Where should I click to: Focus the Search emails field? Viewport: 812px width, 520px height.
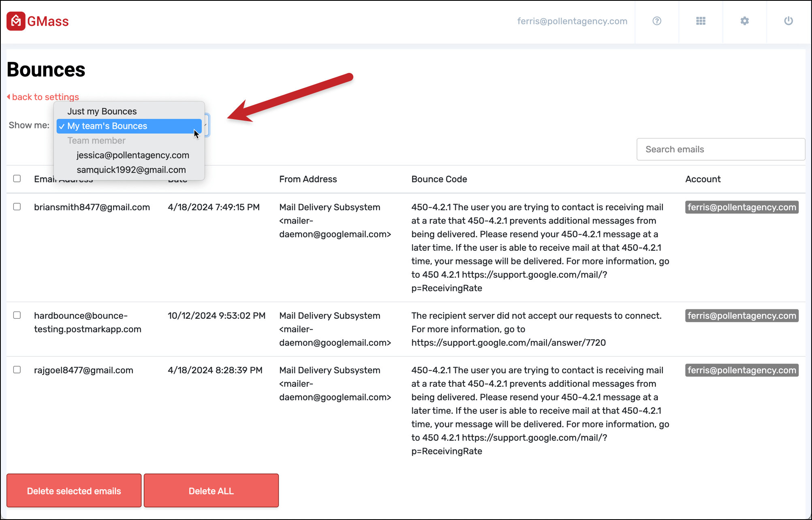720,149
